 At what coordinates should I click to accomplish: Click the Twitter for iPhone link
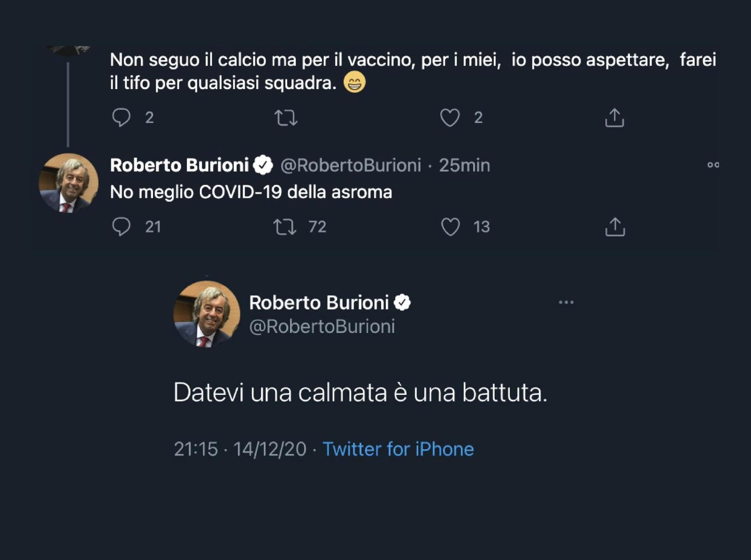click(x=398, y=449)
